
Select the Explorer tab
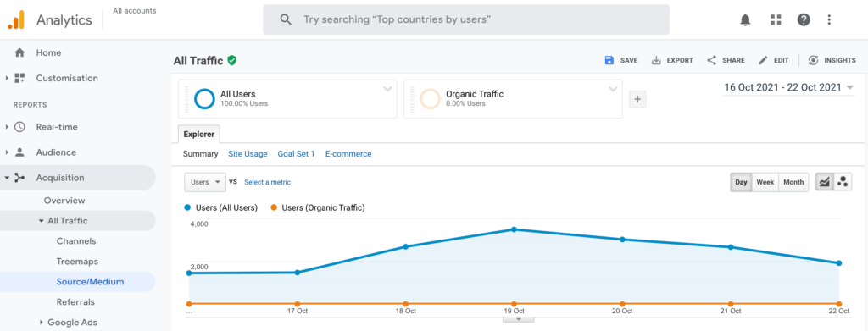click(x=198, y=135)
